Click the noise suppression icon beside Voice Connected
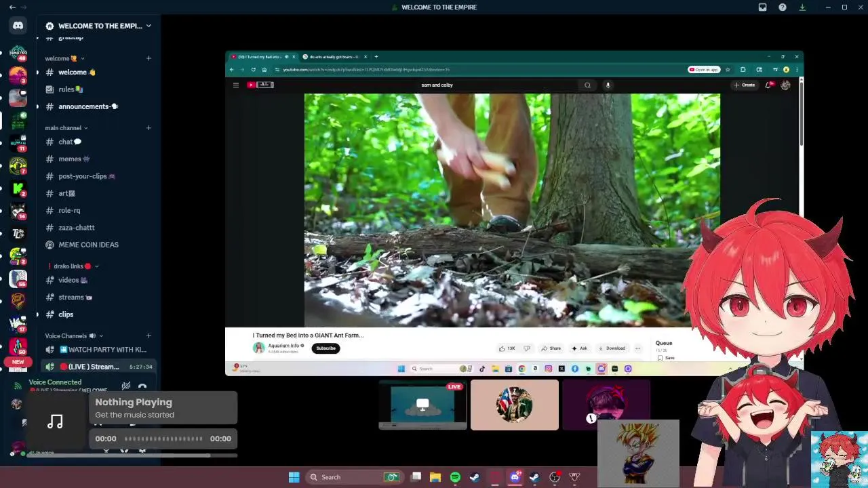This screenshot has height=488, width=868. point(126,386)
